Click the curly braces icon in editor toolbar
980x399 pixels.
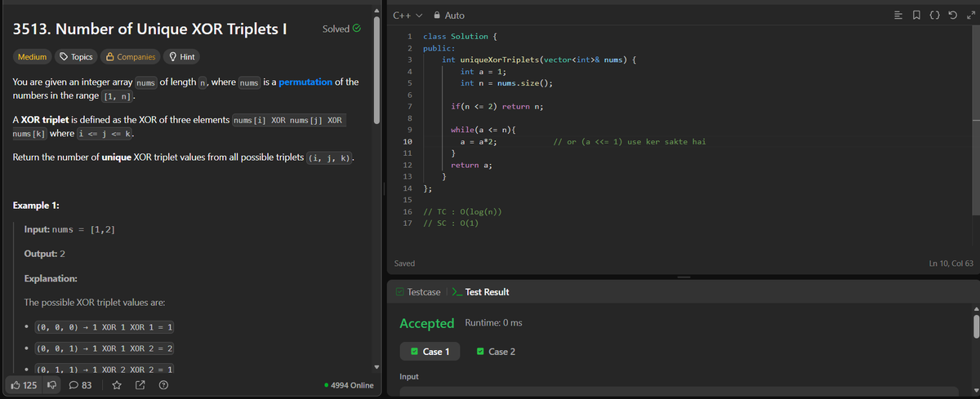[936, 16]
